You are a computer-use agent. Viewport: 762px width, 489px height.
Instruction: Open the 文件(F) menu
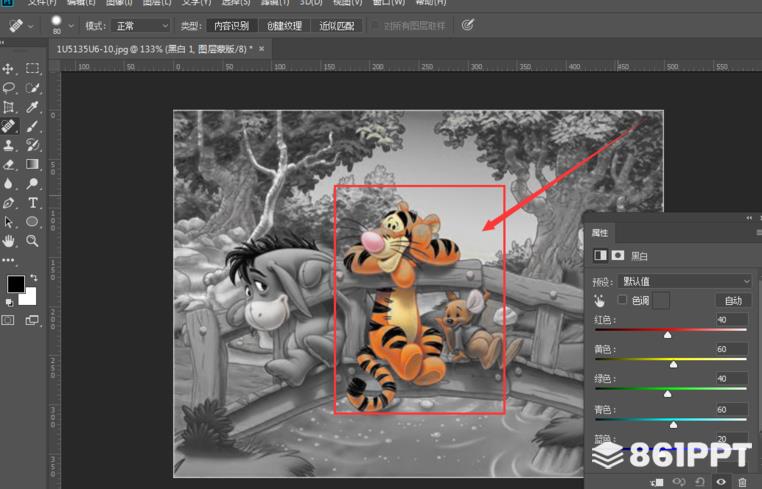pyautogui.click(x=42, y=2)
